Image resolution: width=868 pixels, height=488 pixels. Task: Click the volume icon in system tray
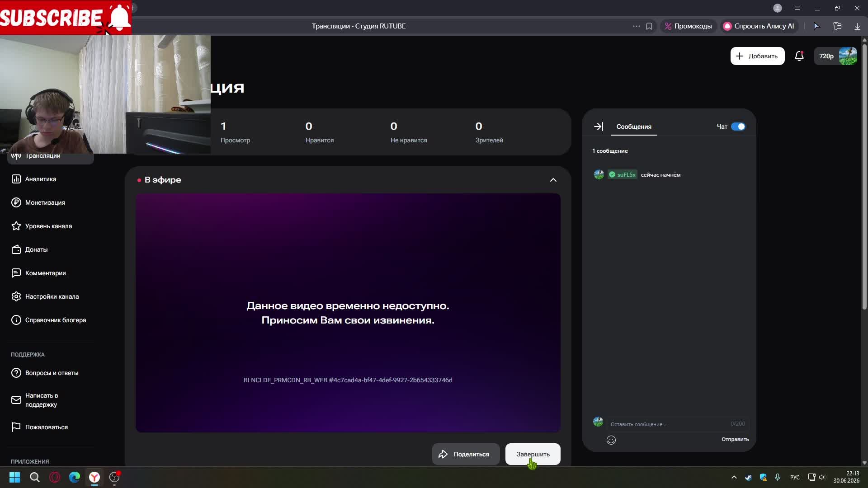822,477
